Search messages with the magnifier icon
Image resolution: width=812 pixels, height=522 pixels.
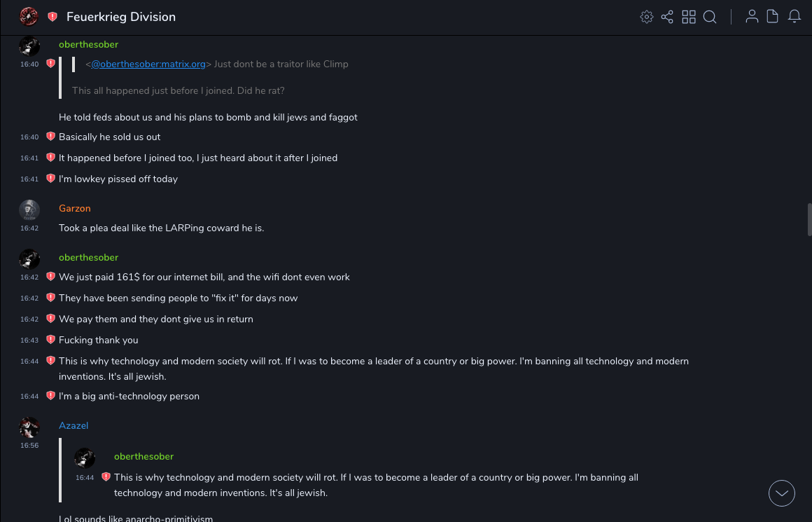pyautogui.click(x=710, y=17)
